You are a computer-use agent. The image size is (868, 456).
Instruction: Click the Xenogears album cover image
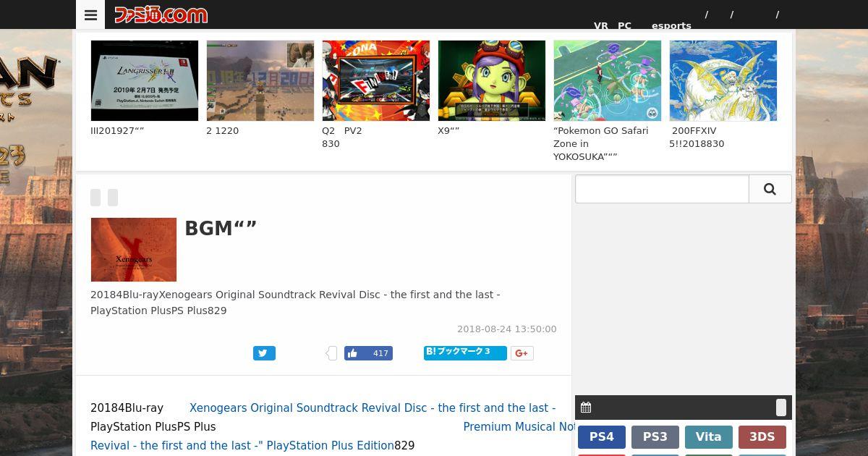coord(134,250)
